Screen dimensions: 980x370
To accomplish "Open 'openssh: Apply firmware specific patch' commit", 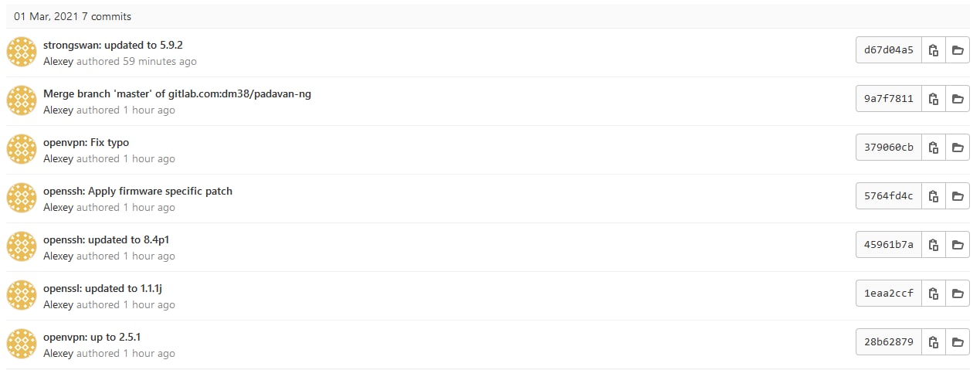I will click(x=137, y=191).
